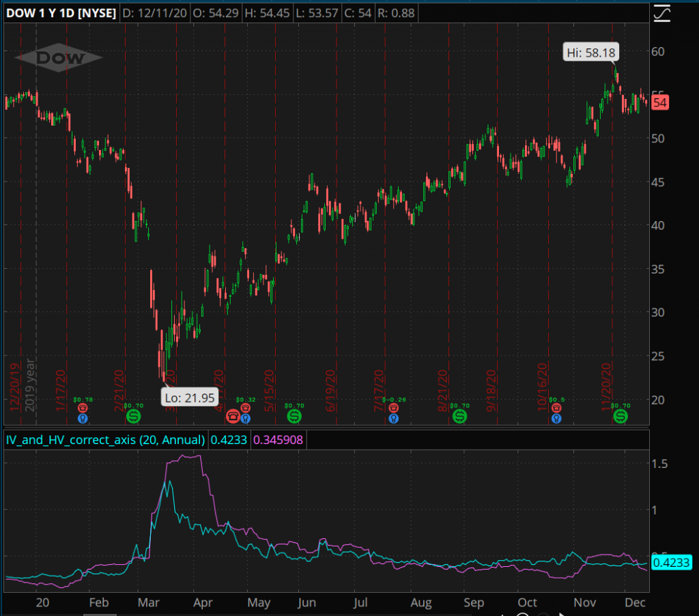Click the 8/21/20 expiration date marker

pos(442,390)
